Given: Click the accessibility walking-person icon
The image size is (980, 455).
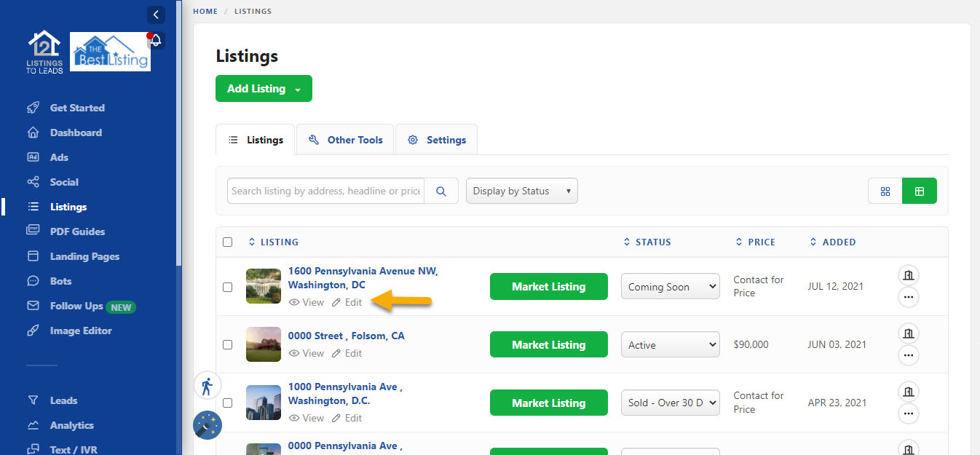Looking at the screenshot, I should click(207, 385).
